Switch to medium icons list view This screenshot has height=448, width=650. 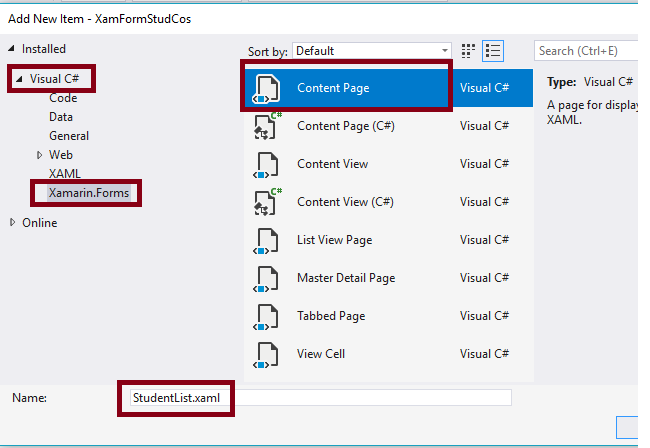[492, 51]
